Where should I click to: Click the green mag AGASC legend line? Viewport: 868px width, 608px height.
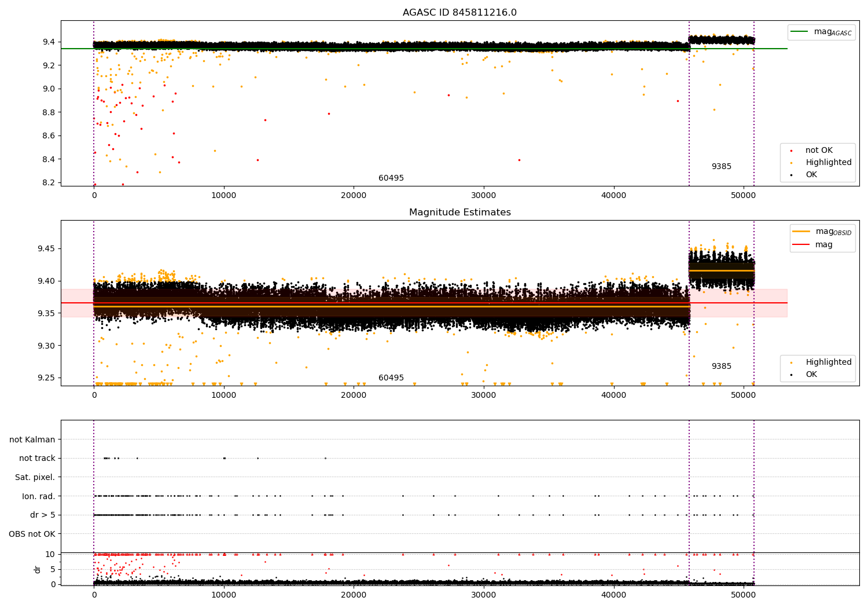coord(800,32)
